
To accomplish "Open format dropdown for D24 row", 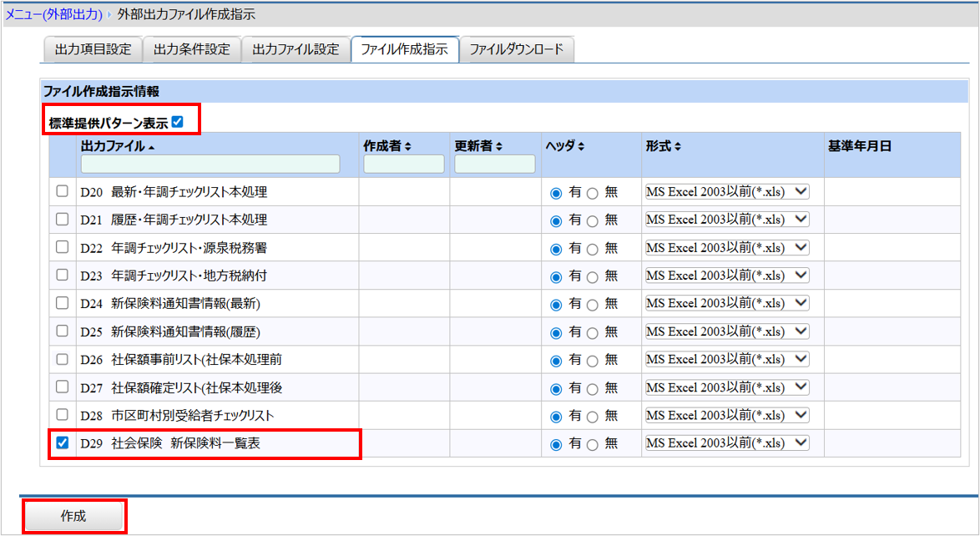I will [x=727, y=303].
